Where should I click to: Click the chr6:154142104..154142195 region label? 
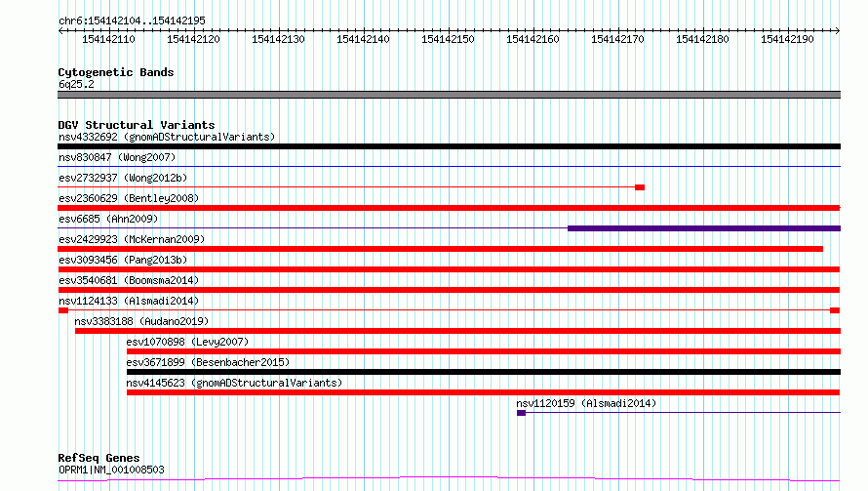132,21
